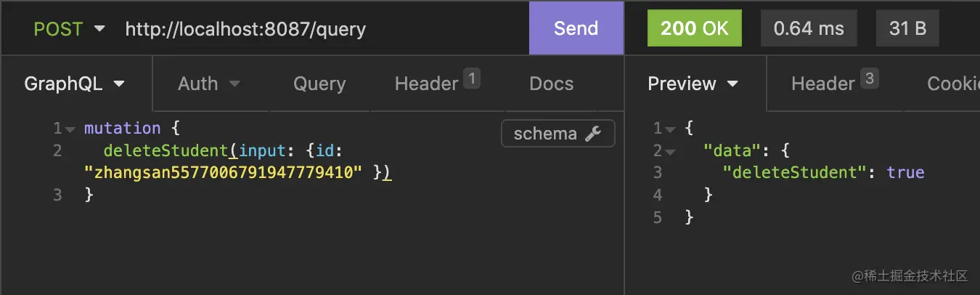The width and height of the screenshot is (980, 295).
Task: Click the 31 B response size tag
Action: 907,28
